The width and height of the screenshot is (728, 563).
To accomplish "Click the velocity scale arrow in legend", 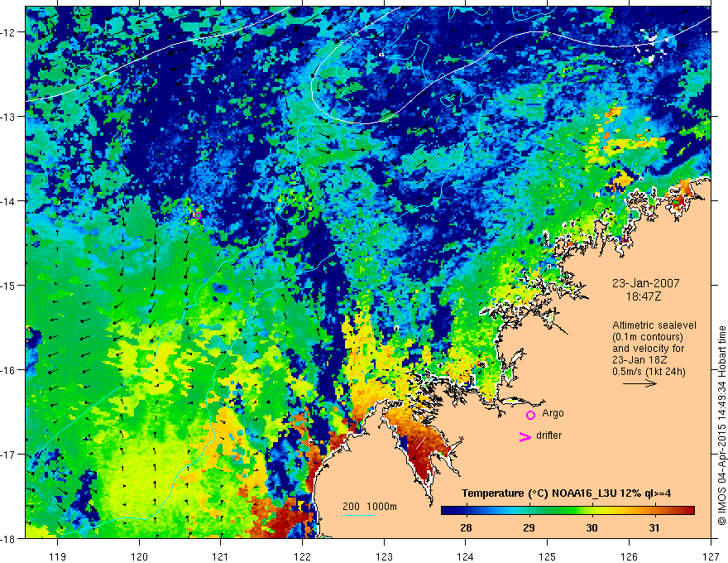I will click(639, 383).
